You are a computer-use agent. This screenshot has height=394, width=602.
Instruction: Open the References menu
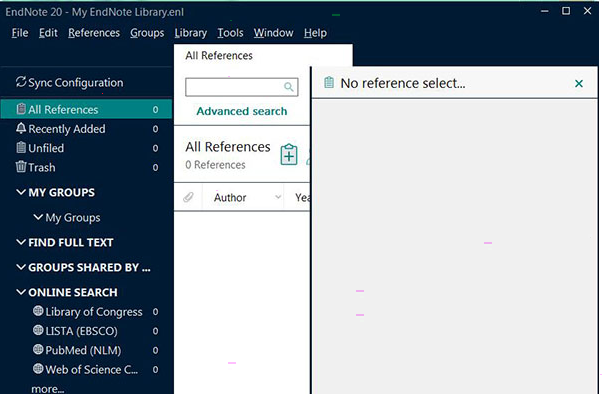click(94, 33)
